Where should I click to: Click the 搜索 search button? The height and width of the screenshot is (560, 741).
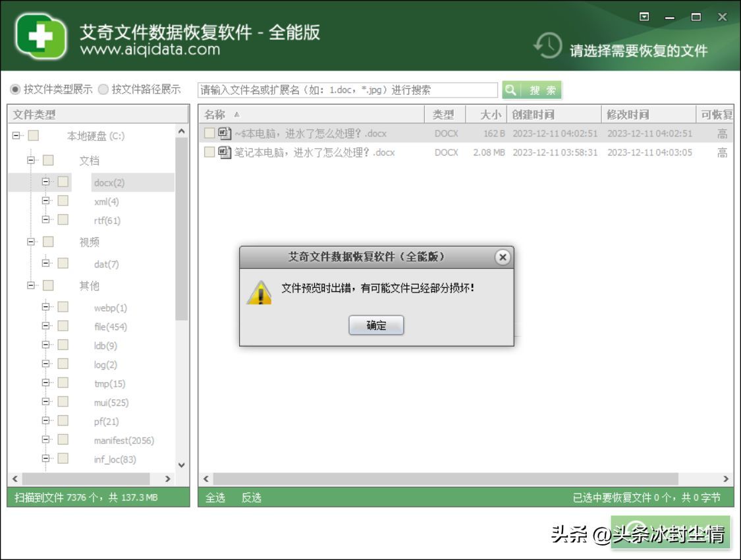pyautogui.click(x=532, y=90)
